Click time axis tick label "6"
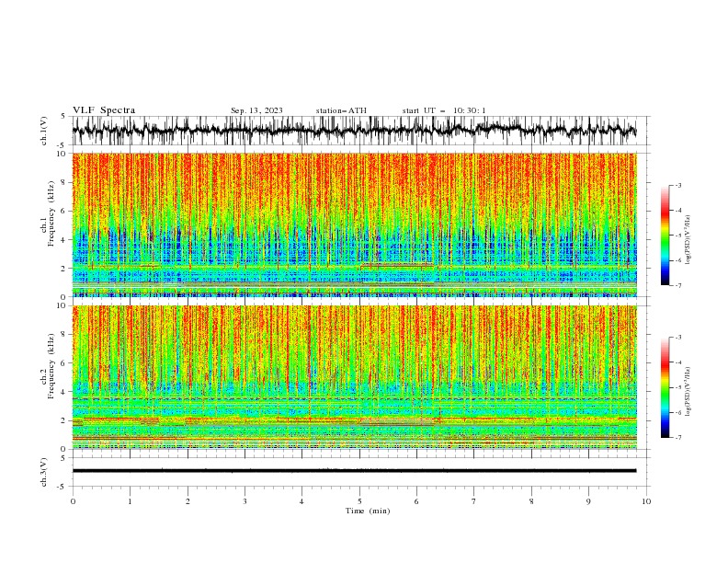The image size is (728, 563). (x=417, y=501)
